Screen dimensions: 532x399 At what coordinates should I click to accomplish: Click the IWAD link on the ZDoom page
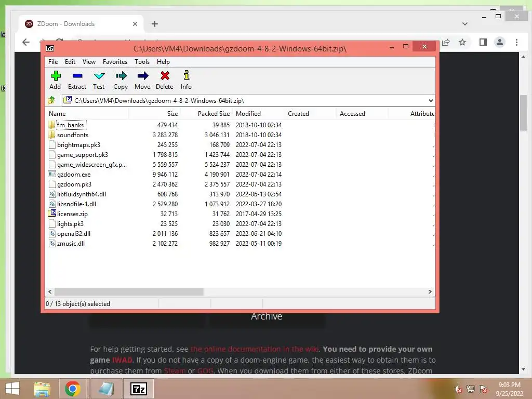click(x=122, y=360)
